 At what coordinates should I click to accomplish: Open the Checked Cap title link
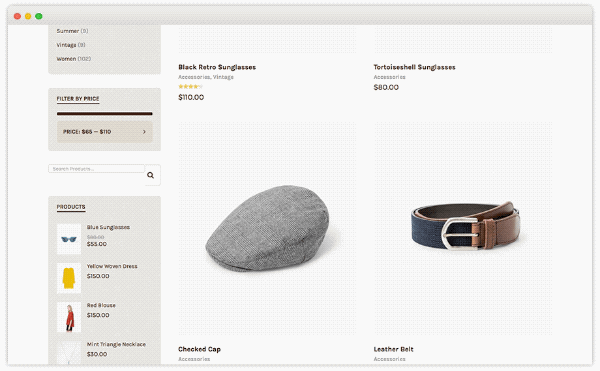tap(199, 349)
